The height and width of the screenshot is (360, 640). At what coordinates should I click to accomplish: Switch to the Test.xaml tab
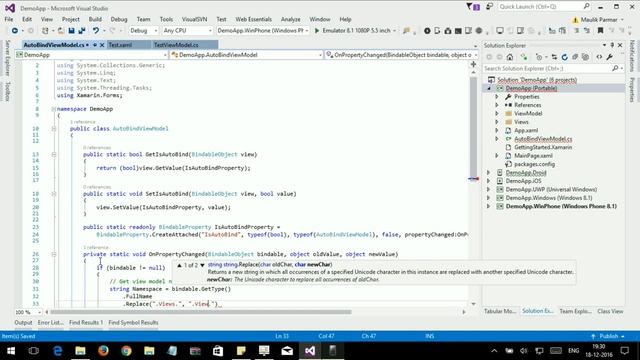120,45
